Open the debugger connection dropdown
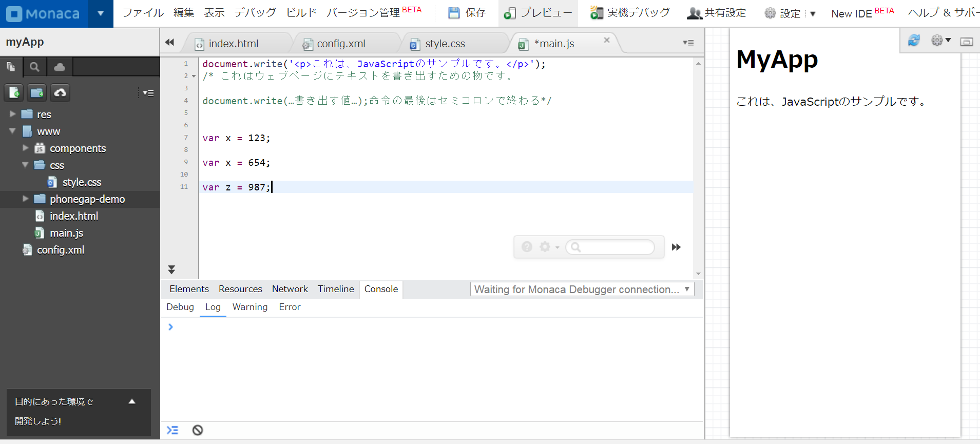Viewport: 980px width, 444px height. pos(582,289)
